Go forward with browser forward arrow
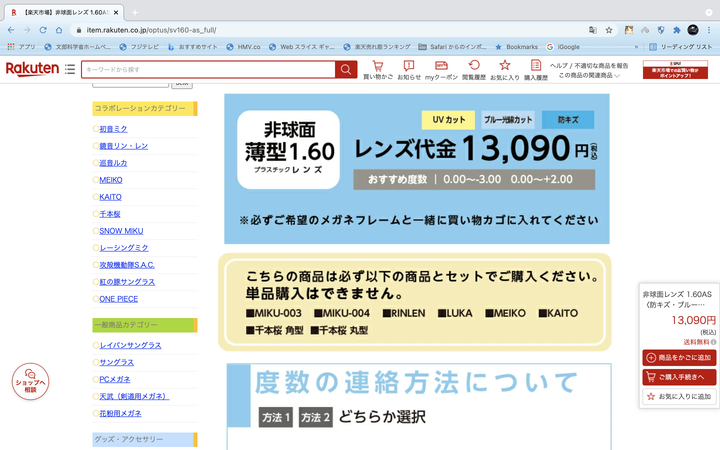The width and height of the screenshot is (720, 450). click(x=27, y=30)
